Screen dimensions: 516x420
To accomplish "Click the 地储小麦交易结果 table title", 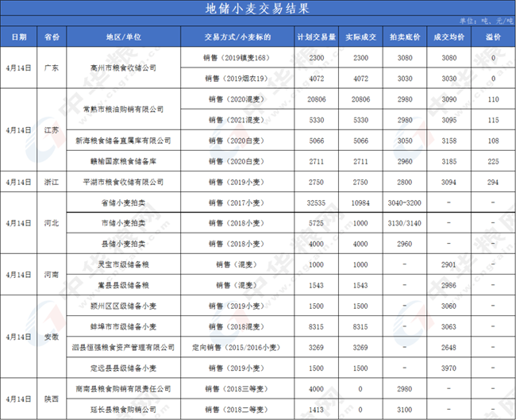I will (257, 9).
